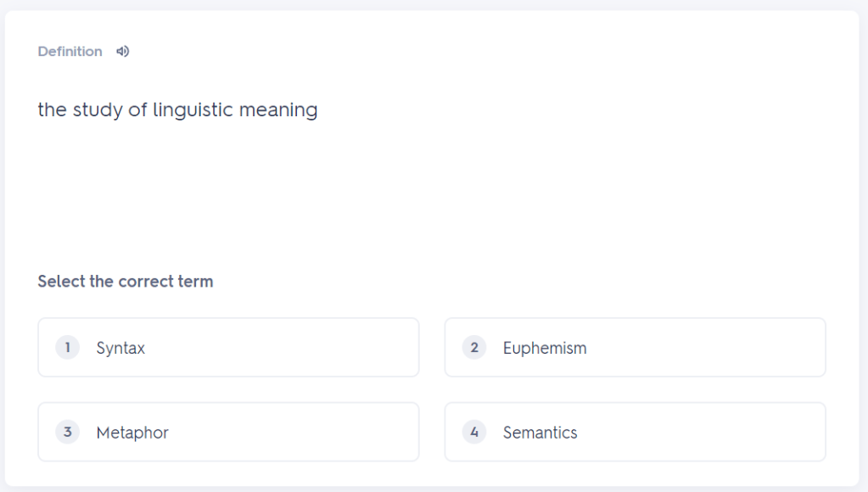The width and height of the screenshot is (868, 492).
Task: Click the number 2 badge beside Euphemism
Action: (x=474, y=348)
